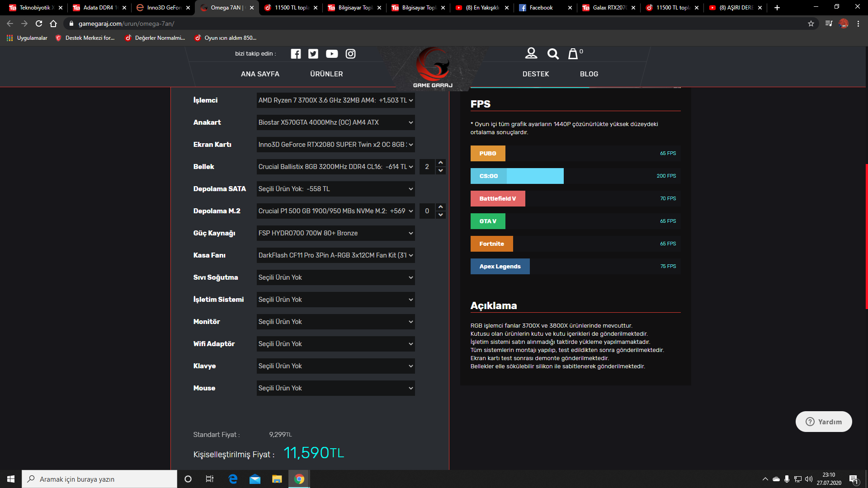Viewport: 868px width, 488px height.
Task: Open Task View in taskbar
Action: (x=210, y=479)
